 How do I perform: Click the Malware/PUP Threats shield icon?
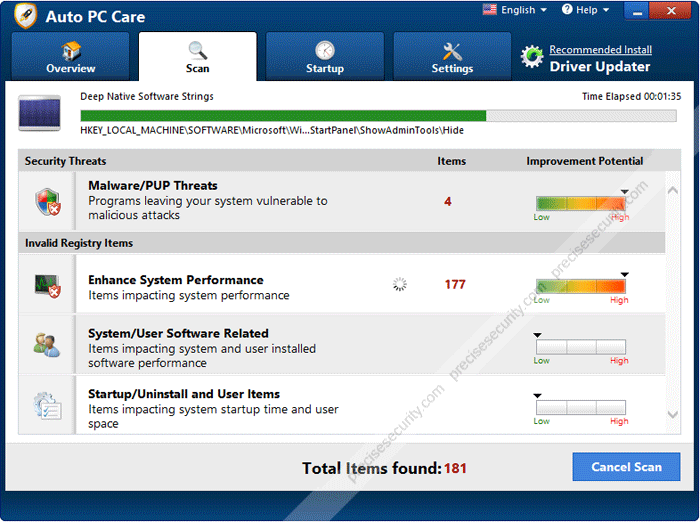(x=48, y=202)
